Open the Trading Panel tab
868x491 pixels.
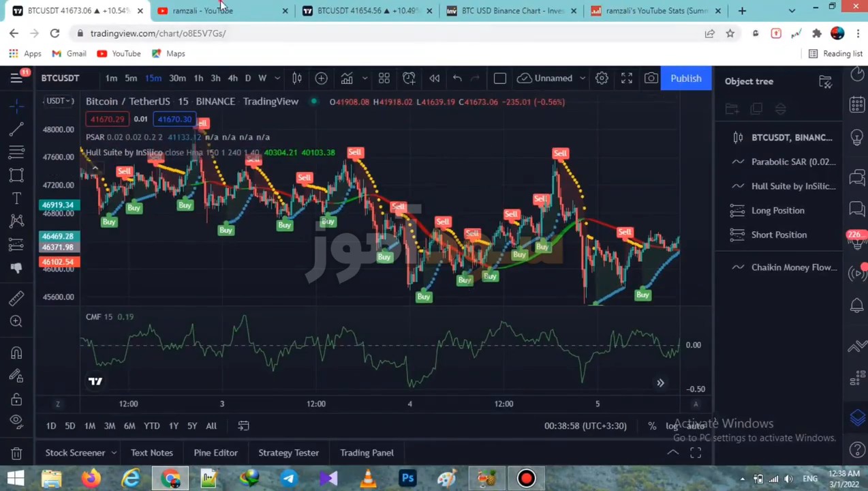tap(367, 453)
